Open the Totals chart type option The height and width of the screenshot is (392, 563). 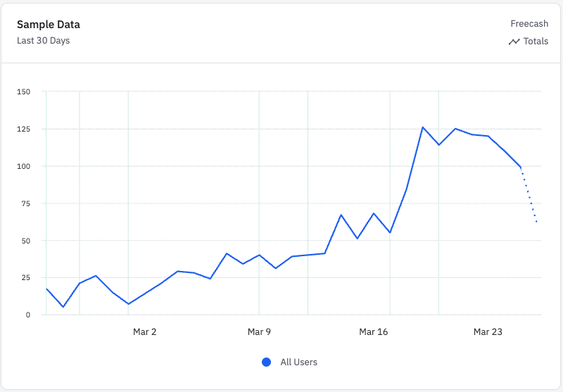pos(536,42)
